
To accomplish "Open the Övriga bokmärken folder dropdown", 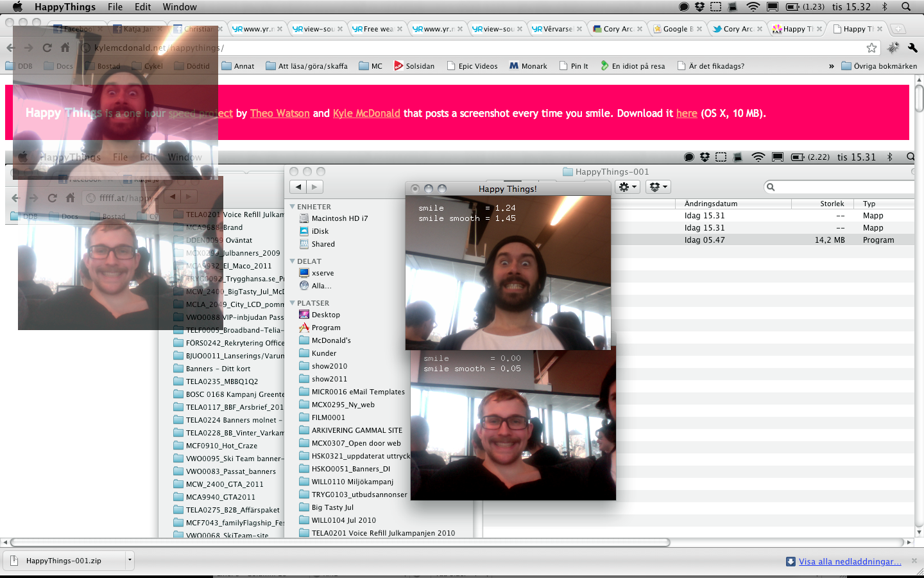I will (878, 66).
